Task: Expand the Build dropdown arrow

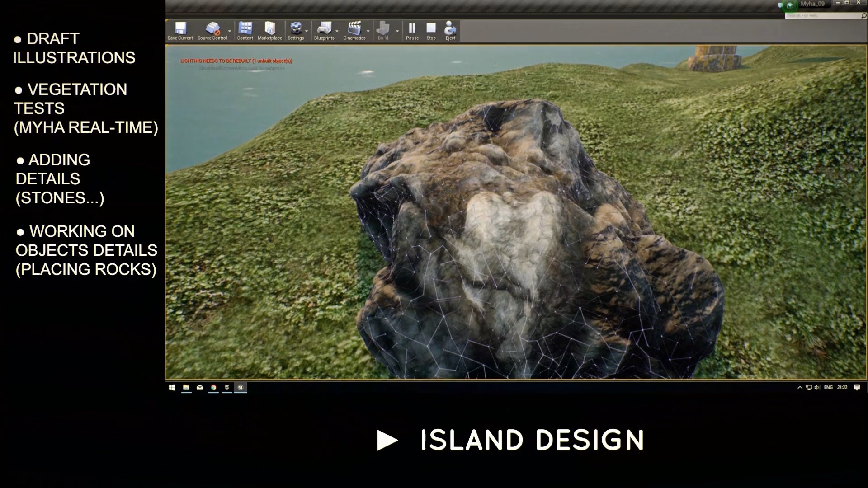Action: coord(397,32)
